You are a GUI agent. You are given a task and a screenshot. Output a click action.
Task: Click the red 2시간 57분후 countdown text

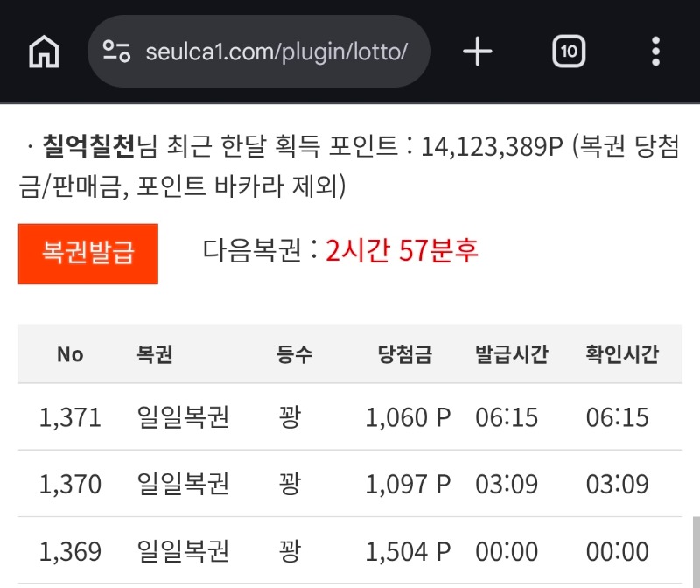point(402,252)
